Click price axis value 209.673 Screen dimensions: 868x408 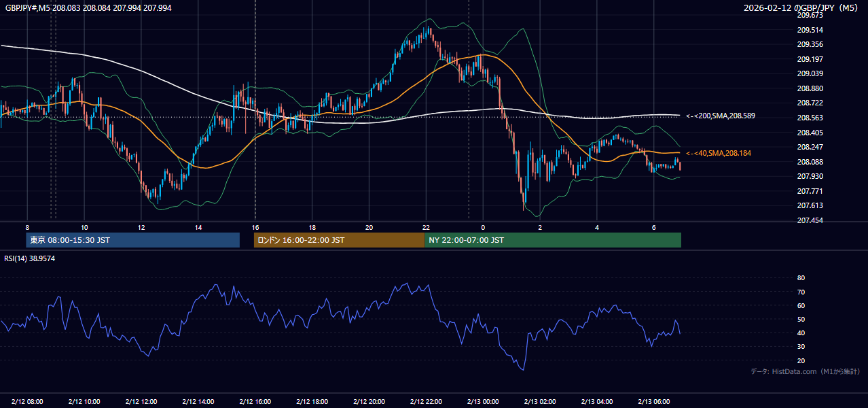coord(810,15)
